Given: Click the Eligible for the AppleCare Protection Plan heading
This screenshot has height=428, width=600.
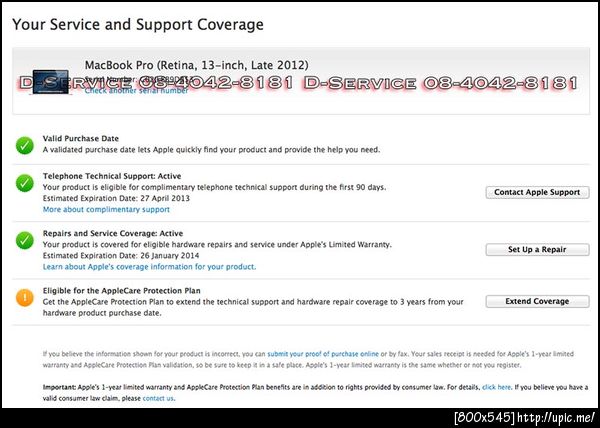Looking at the screenshot, I should 121,291.
